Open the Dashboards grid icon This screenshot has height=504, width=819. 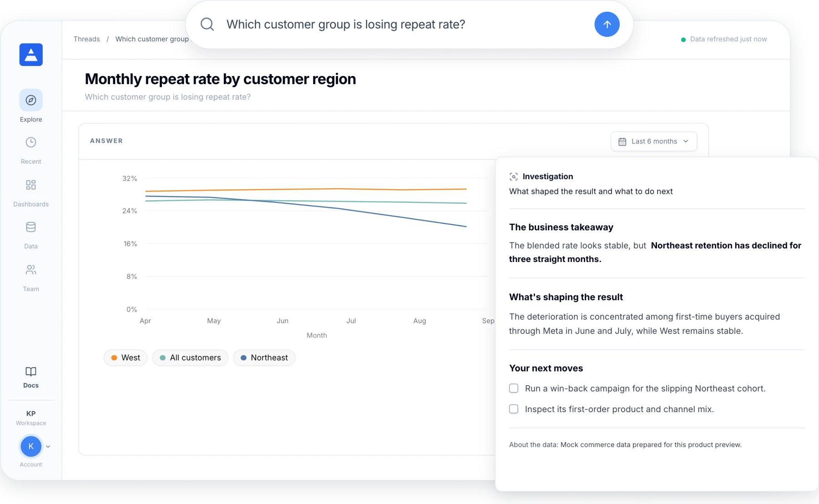pos(31,185)
